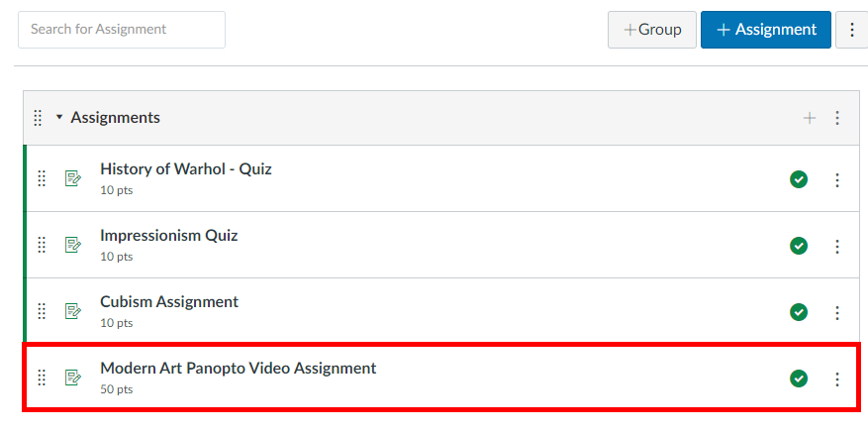868x433 pixels.
Task: Click 10 pts under History of Warhol - Quiz
Action: pyautogui.click(x=116, y=190)
